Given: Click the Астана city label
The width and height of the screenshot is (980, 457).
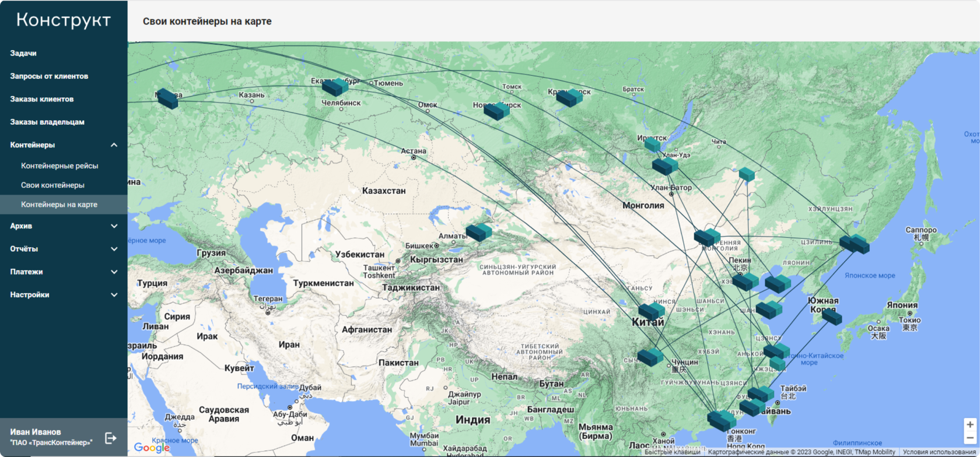Looking at the screenshot, I should [414, 151].
